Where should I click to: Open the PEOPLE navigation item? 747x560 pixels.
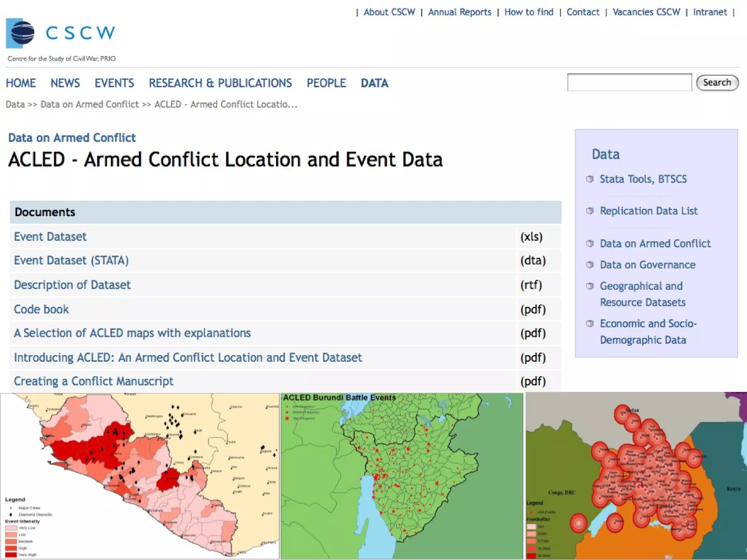(326, 83)
